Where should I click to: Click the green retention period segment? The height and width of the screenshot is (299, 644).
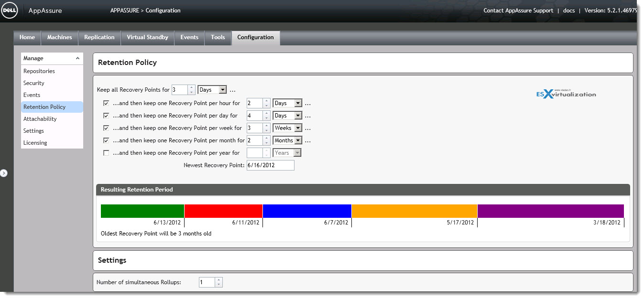click(142, 211)
